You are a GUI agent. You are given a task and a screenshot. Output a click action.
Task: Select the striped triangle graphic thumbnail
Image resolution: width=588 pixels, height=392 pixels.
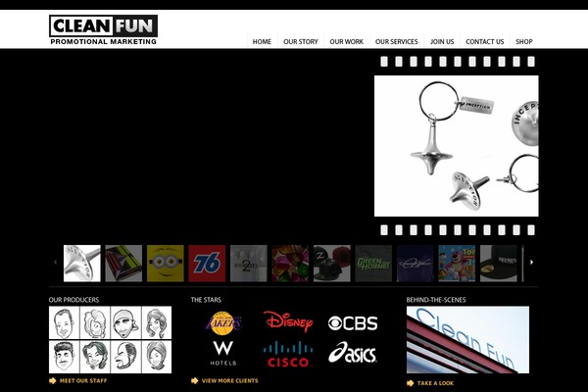click(x=123, y=264)
